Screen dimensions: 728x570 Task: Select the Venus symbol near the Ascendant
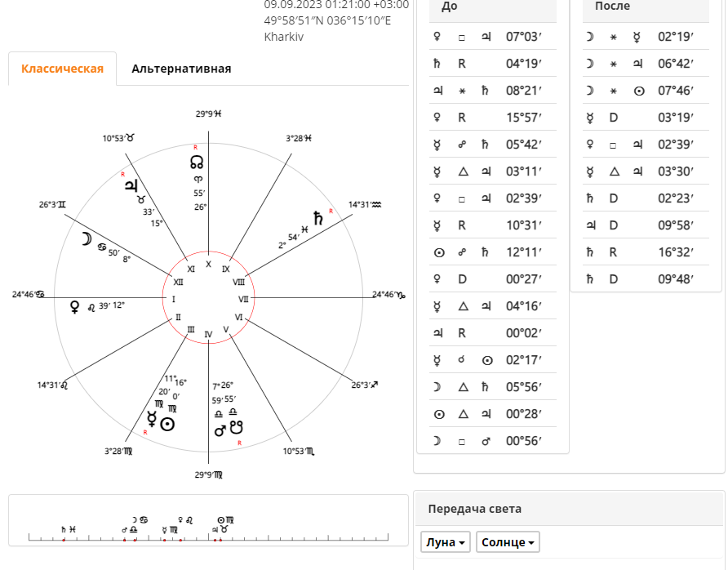pos(74,306)
